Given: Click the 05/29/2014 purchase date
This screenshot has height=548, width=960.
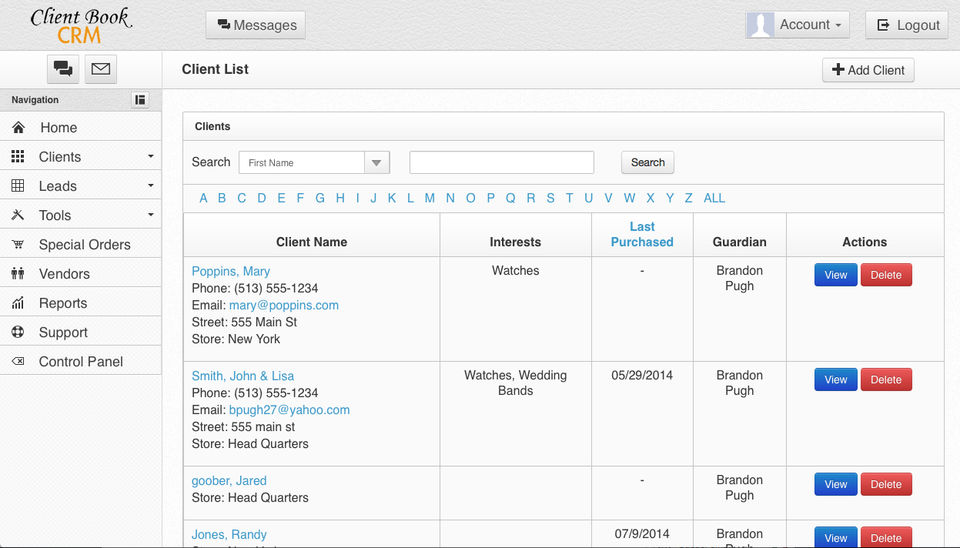Looking at the screenshot, I should pos(642,375).
